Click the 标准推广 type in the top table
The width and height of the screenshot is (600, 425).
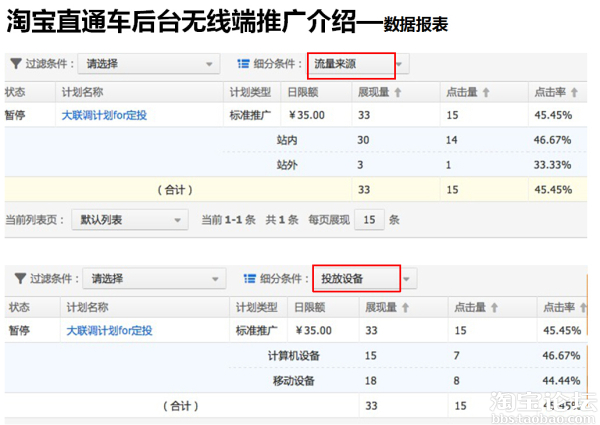[x=250, y=115]
